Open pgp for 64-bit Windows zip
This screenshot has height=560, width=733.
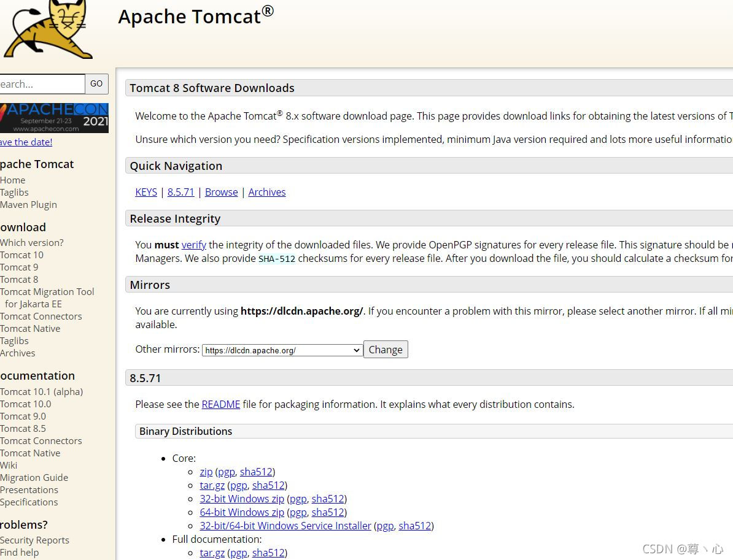click(x=298, y=513)
